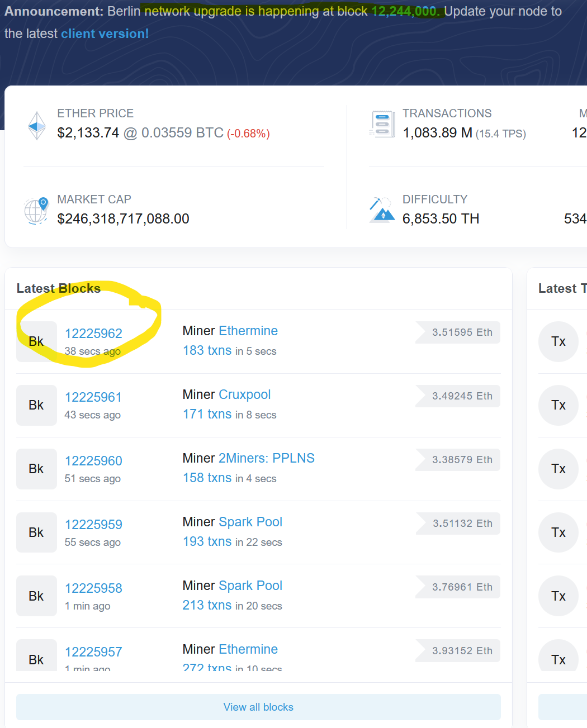View the 158 txns link

pos(207,478)
